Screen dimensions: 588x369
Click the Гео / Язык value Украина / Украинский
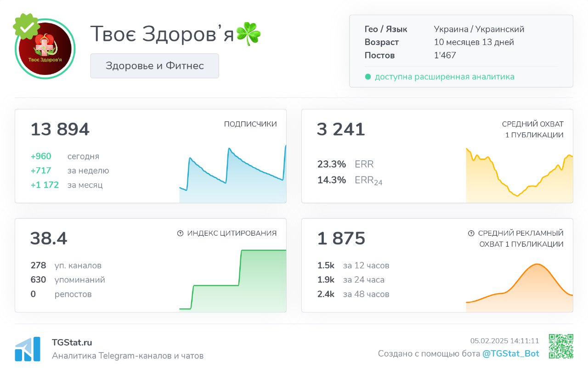(479, 28)
